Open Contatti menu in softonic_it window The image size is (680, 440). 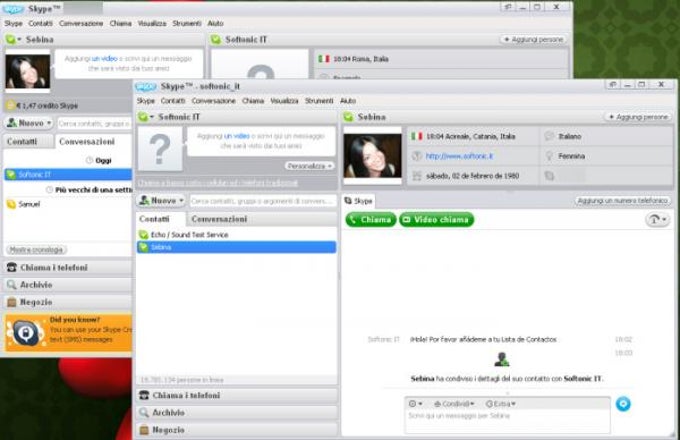click(173, 101)
